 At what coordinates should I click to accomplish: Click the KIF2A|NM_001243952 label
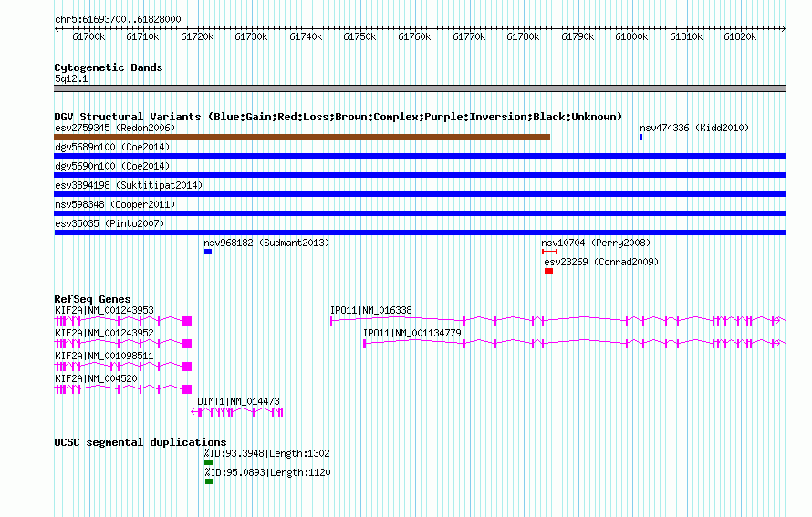(104, 334)
